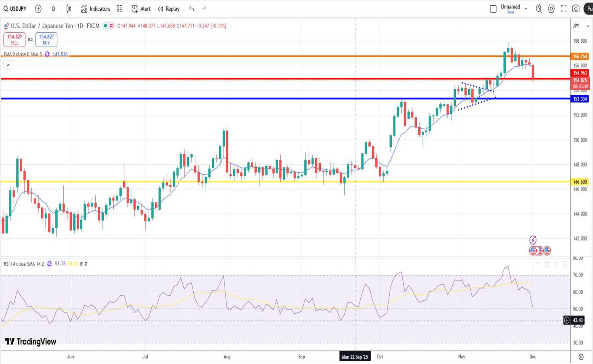
Task: Click the SELL 154.825 button
Action: pos(14,40)
